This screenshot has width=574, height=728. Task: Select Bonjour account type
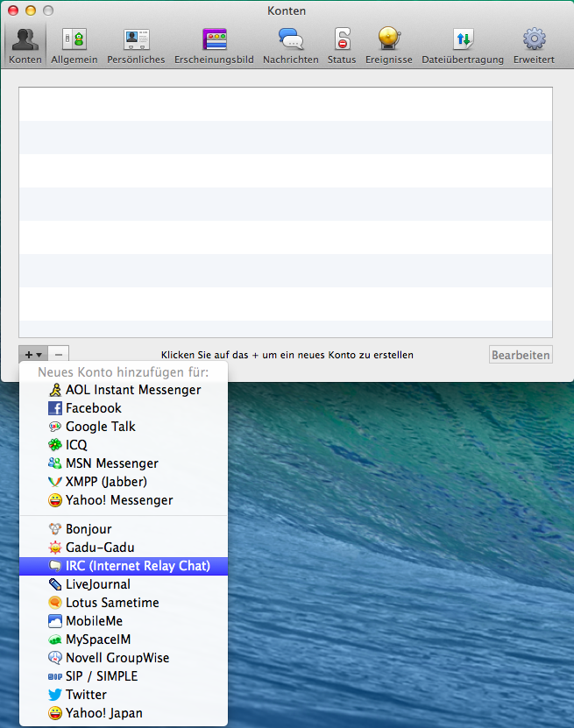pyautogui.click(x=89, y=529)
